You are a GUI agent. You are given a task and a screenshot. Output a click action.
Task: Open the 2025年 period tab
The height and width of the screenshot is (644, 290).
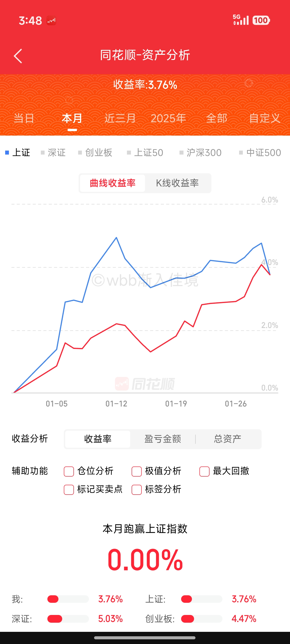[168, 118]
